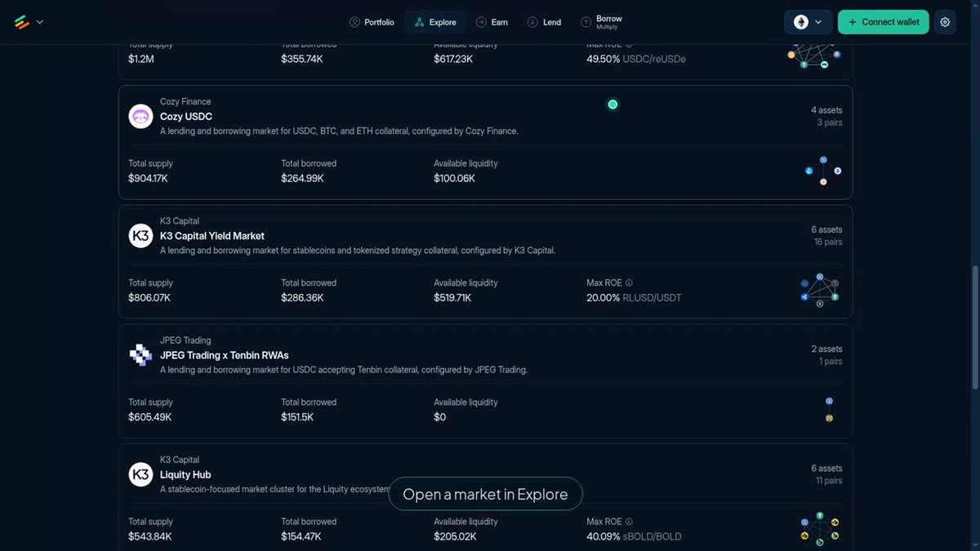View JPEG Trading x Tenbin asset graph

(829, 410)
